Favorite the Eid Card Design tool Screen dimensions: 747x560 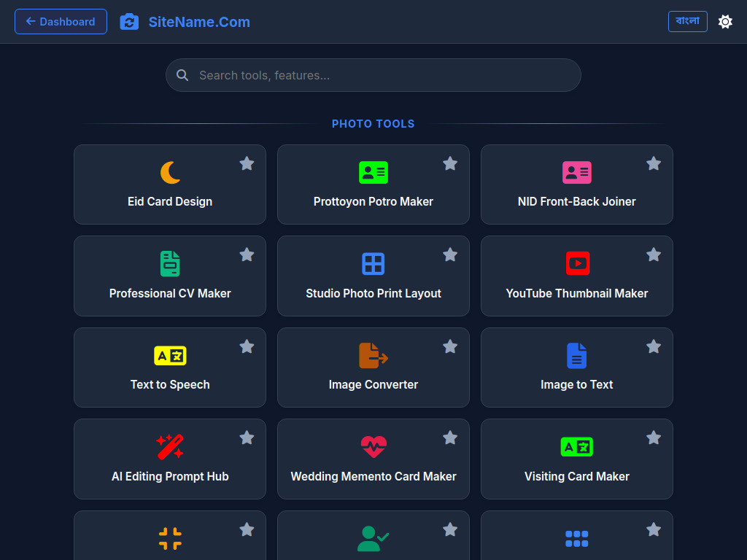247,164
